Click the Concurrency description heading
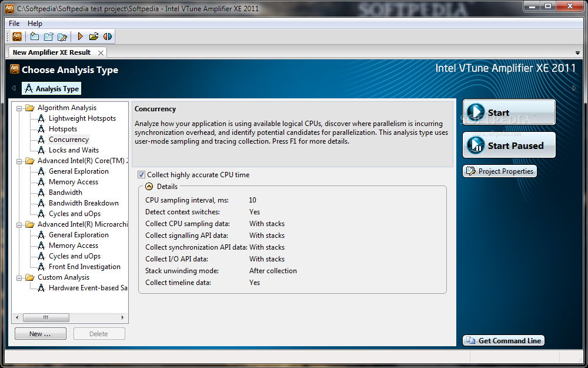 (155, 109)
